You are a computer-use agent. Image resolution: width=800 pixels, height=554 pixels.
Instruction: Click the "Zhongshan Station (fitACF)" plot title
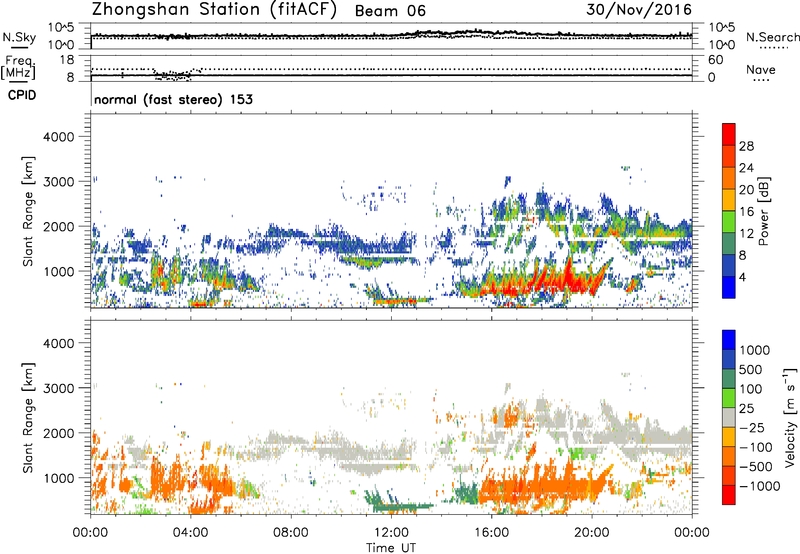point(214,10)
